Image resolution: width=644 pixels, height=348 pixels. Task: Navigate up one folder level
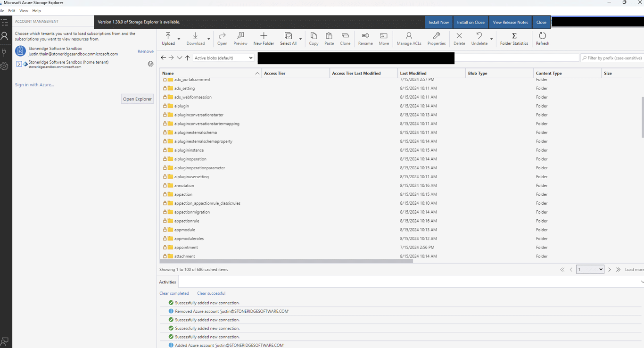188,58
